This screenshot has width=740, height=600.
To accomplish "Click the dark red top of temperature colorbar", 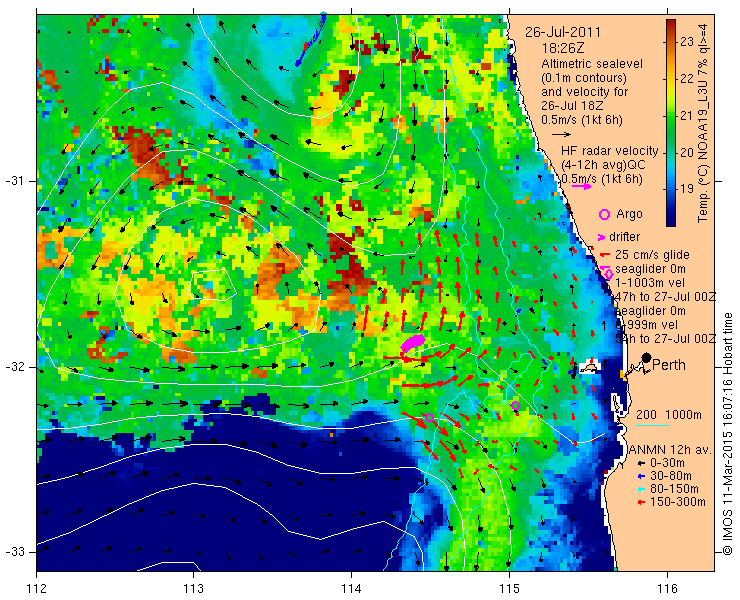I will (x=671, y=24).
